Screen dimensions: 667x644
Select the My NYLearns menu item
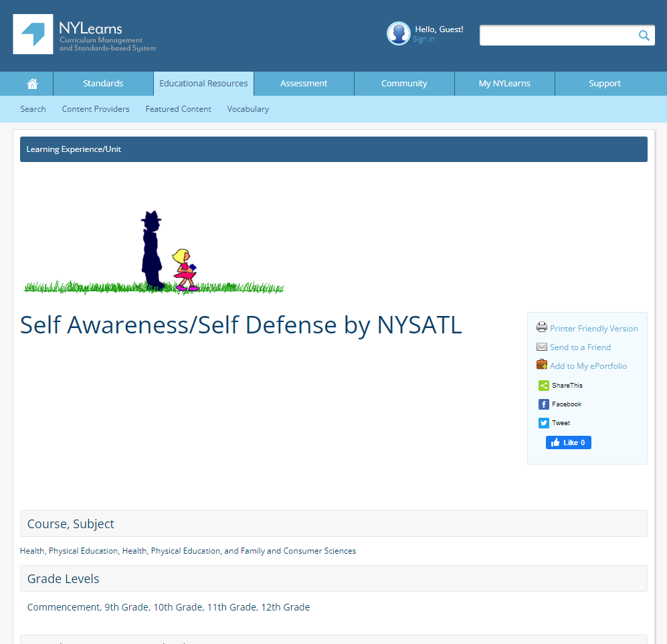click(504, 83)
